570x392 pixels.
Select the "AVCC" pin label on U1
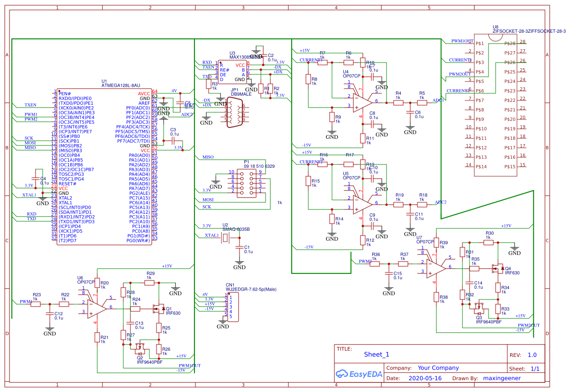[x=144, y=93]
